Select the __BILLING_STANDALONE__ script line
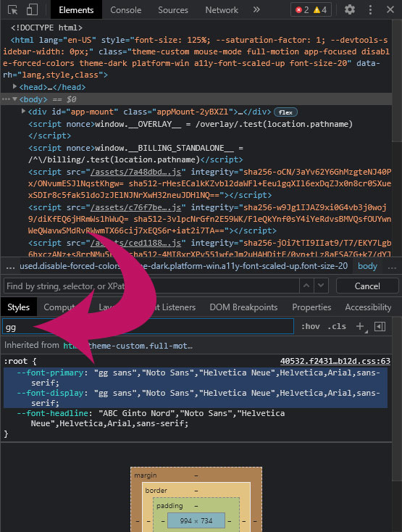 point(135,154)
